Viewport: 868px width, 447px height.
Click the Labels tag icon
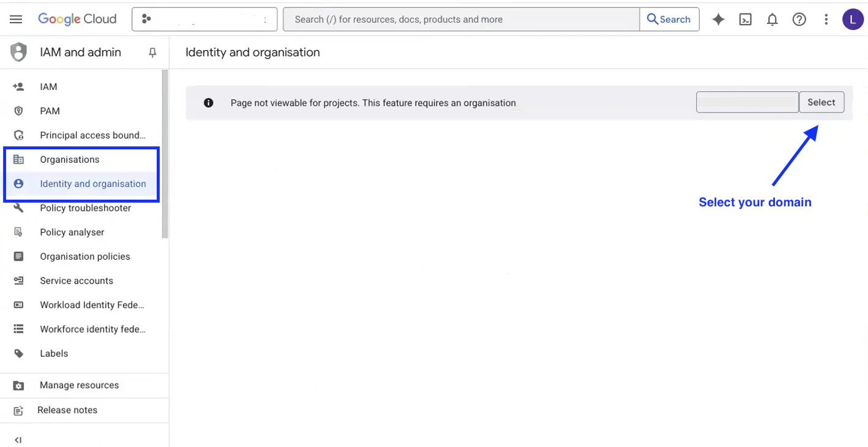[x=19, y=353]
